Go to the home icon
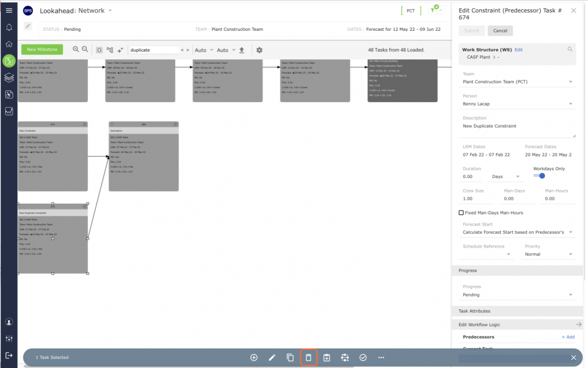Viewport: 588px width, 368px height. pyautogui.click(x=9, y=44)
